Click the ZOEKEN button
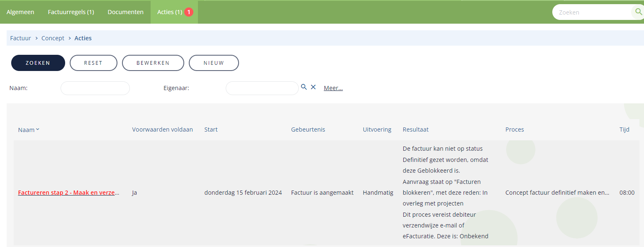Image resolution: width=644 pixels, height=247 pixels. coord(38,63)
